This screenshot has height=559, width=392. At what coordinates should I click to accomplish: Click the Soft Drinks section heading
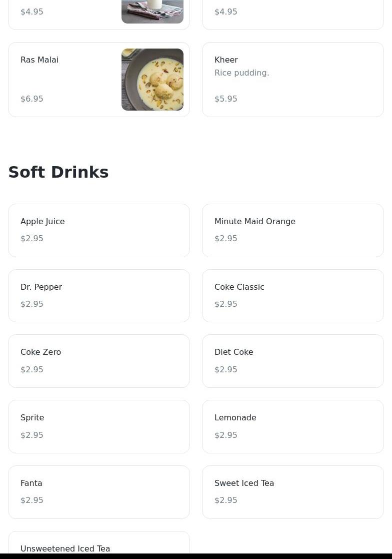click(x=58, y=172)
